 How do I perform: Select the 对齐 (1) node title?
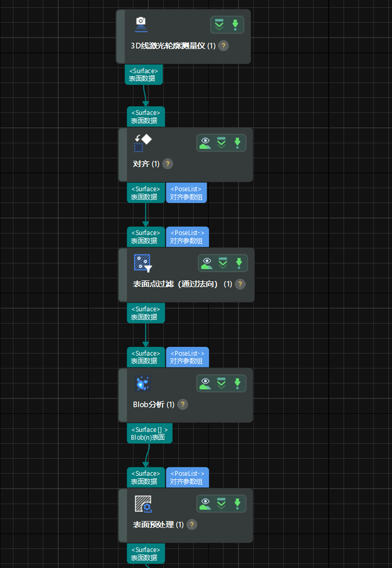(x=146, y=164)
